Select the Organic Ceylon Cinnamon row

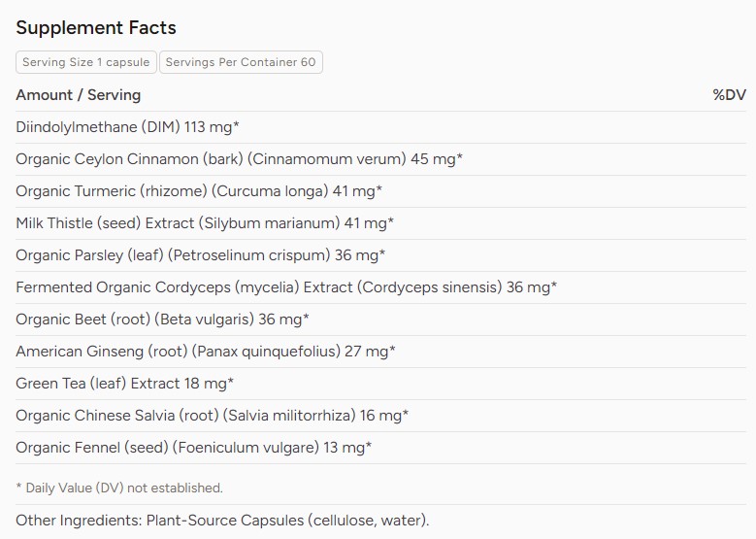tap(239, 159)
